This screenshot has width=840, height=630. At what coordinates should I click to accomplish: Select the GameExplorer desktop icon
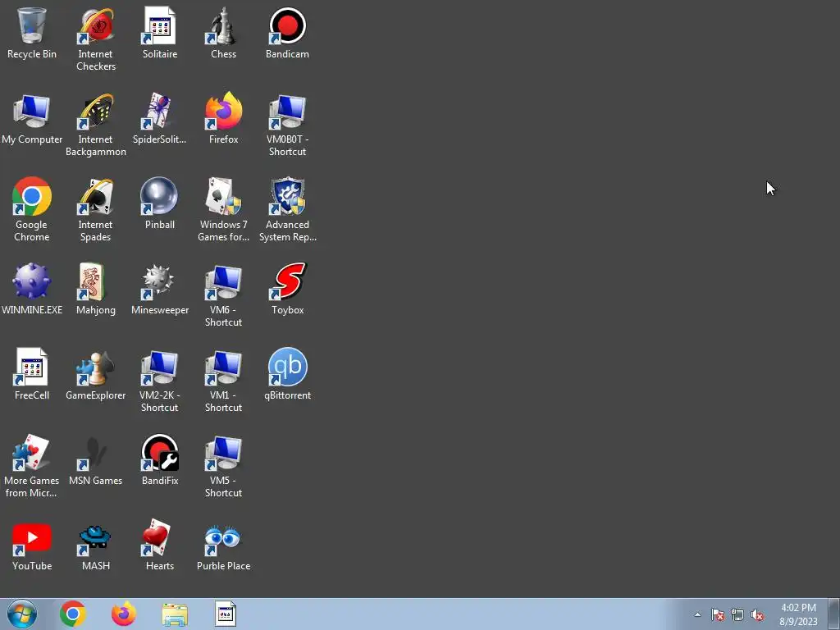96,374
